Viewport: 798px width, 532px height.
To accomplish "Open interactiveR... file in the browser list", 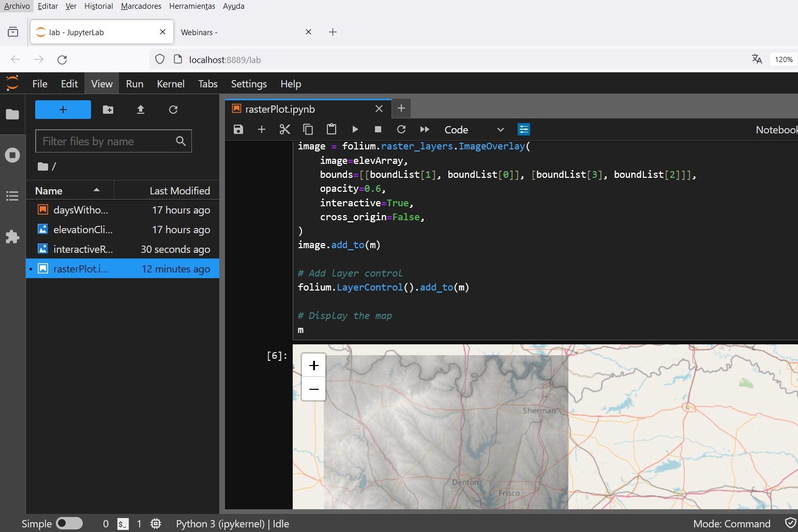I will 123,249.
